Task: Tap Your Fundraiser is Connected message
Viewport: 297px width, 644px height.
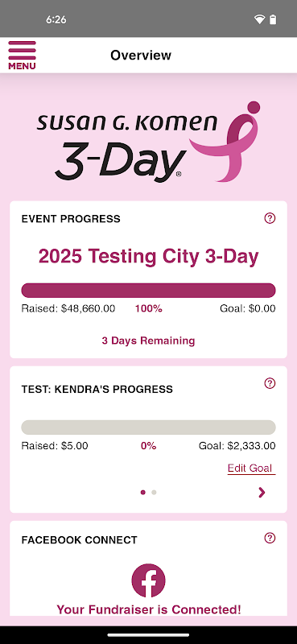Action: tap(148, 609)
